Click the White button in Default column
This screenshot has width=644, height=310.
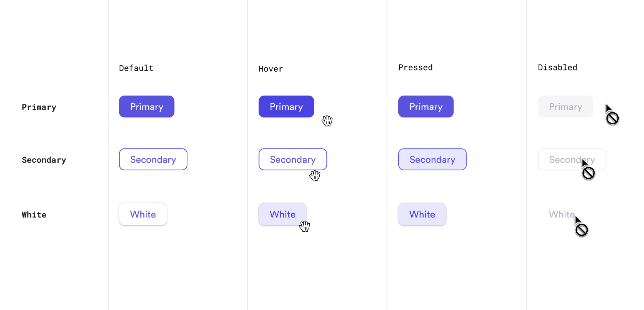click(x=143, y=214)
